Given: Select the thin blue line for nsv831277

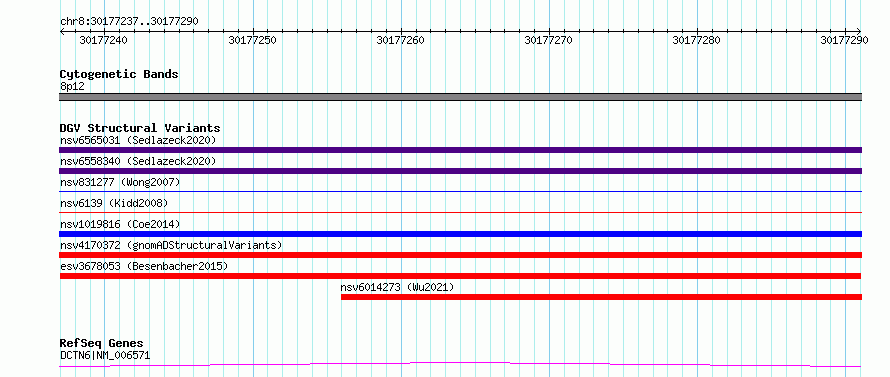Looking at the screenshot, I should click(x=460, y=191).
